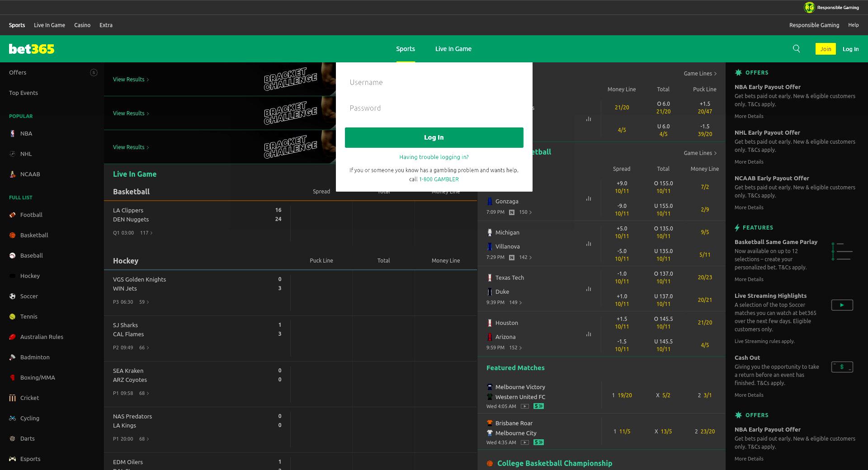Call link 1-800 GAMBLER
This screenshot has height=470, width=868.
pos(439,179)
